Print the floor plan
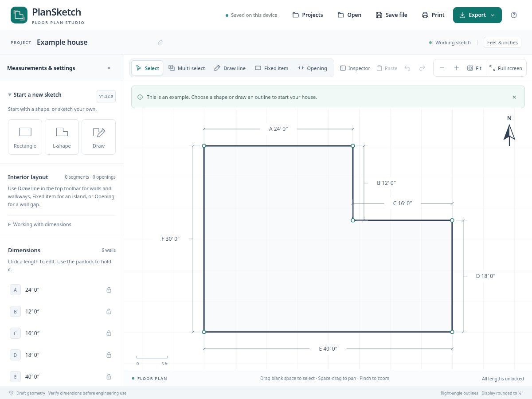 (433, 15)
